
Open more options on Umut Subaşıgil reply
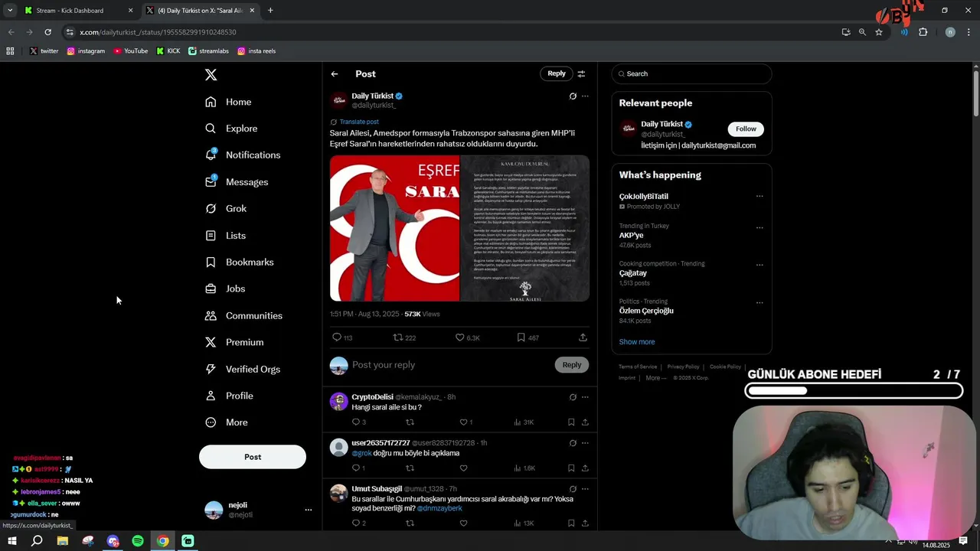[585, 489]
